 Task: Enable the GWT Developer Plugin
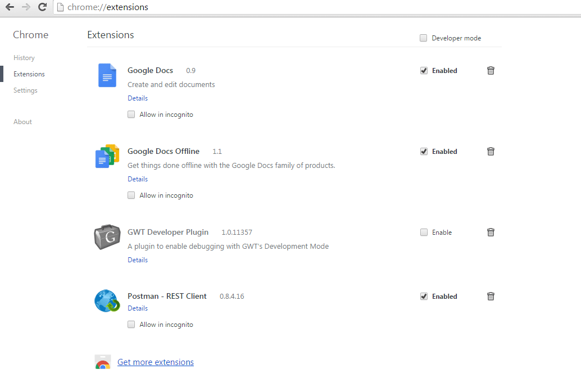click(x=424, y=233)
